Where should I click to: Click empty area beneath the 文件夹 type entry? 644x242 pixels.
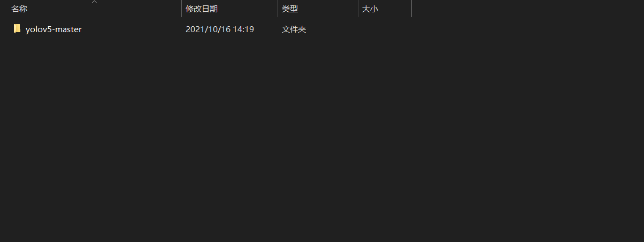[318, 48]
